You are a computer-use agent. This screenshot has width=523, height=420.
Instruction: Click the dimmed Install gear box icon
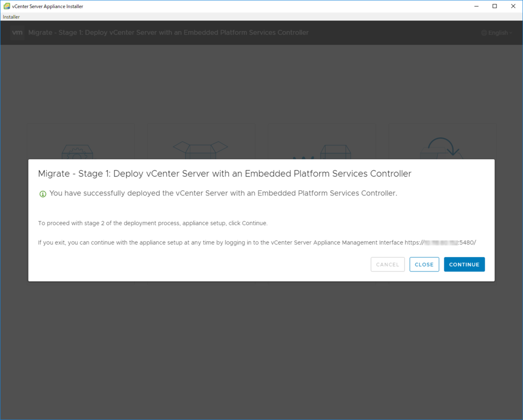[78, 152]
